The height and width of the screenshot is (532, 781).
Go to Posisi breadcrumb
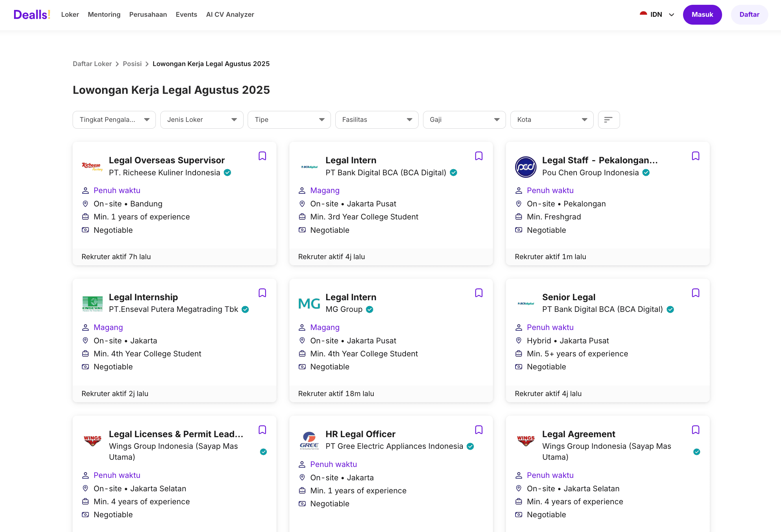(132, 64)
